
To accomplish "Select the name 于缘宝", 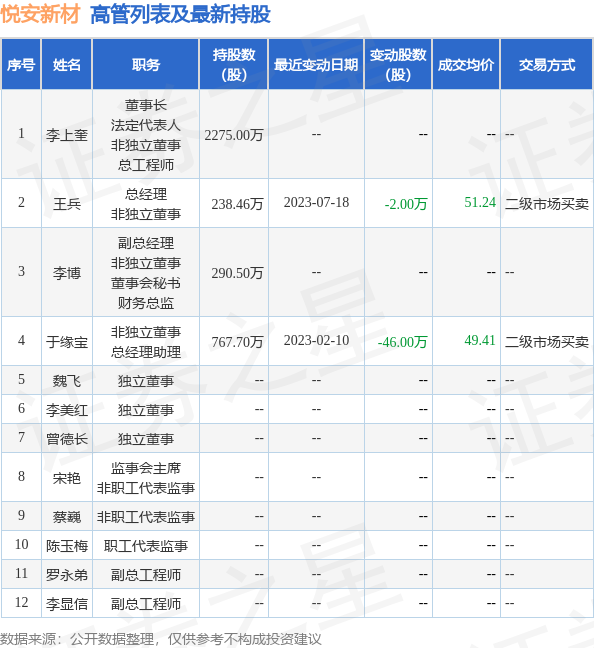I will click(x=67, y=342).
